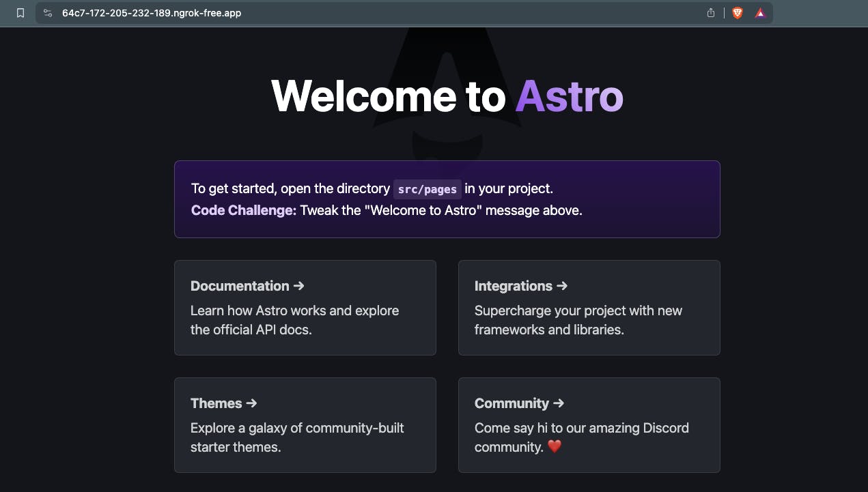Click the red heart emoji in the Community card

[x=555, y=447]
